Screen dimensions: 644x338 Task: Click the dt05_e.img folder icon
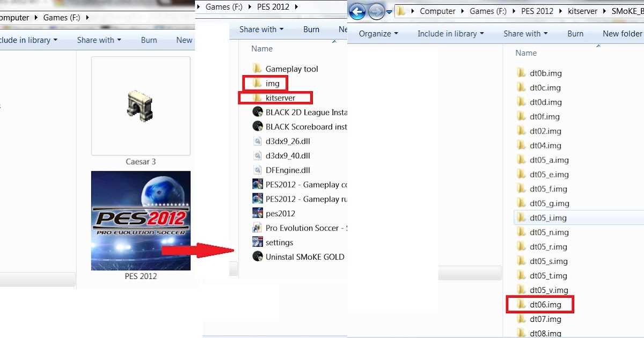coord(521,174)
